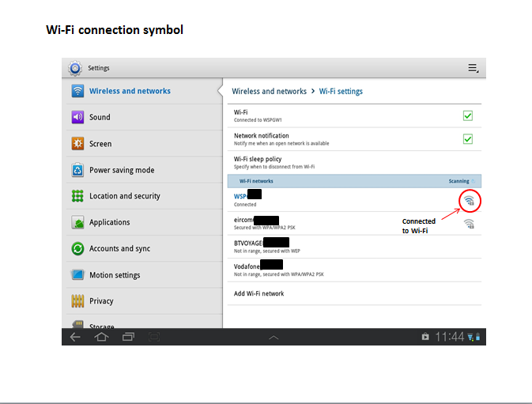Tap the battery icon in status area
Viewport: 532px width, 404px height.
pos(477,337)
